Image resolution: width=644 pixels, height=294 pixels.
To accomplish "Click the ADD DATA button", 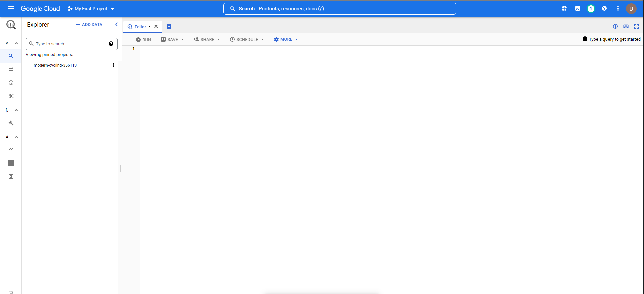I will [x=89, y=25].
